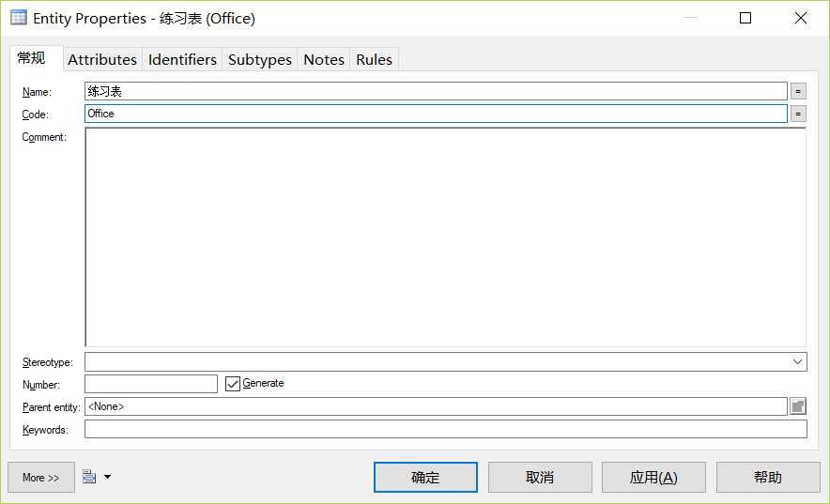This screenshot has width=830, height=504.
Task: Click the Number input field
Action: point(151,384)
